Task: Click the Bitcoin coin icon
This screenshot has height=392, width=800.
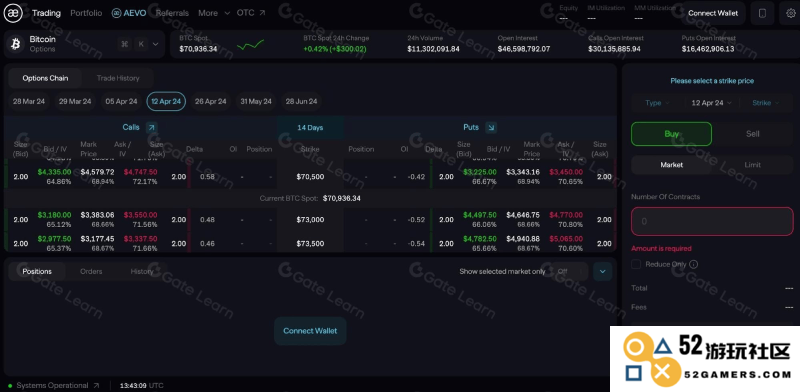Action: [x=15, y=44]
